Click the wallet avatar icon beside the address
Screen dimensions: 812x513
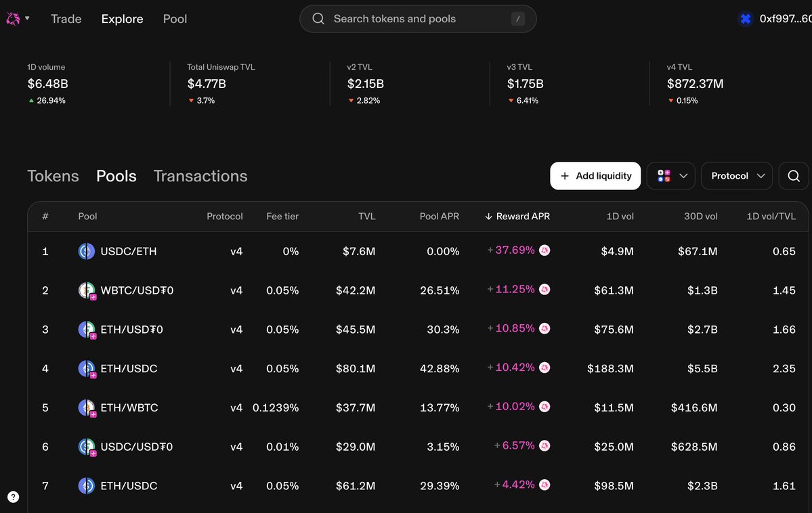click(746, 19)
